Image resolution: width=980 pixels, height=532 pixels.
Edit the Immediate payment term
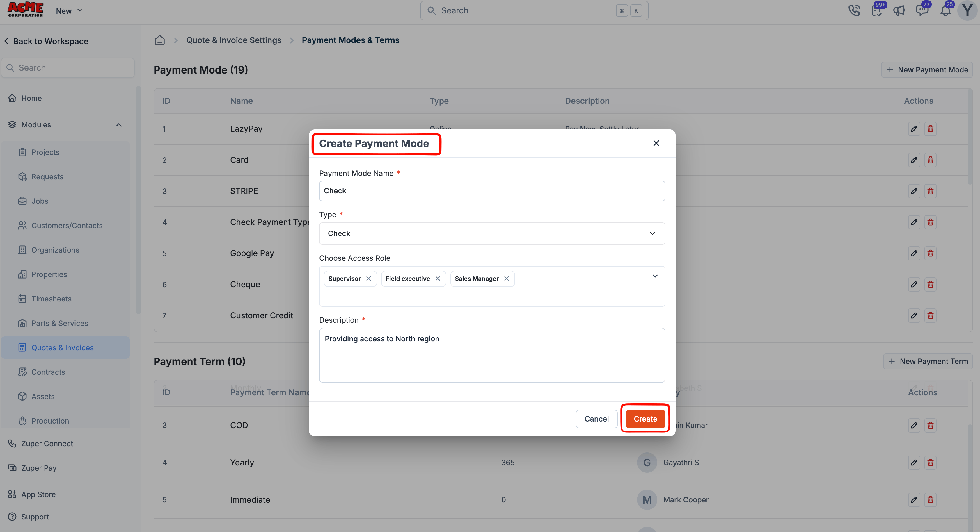coord(914,500)
